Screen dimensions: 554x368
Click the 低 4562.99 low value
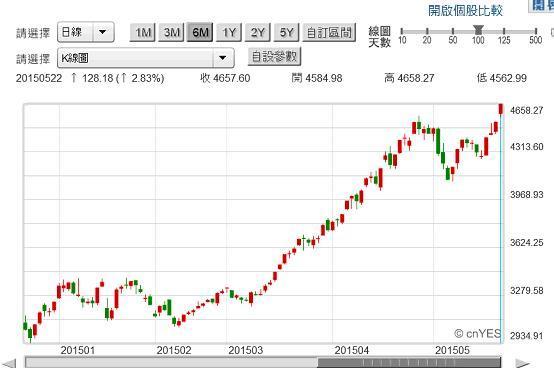coord(502,78)
